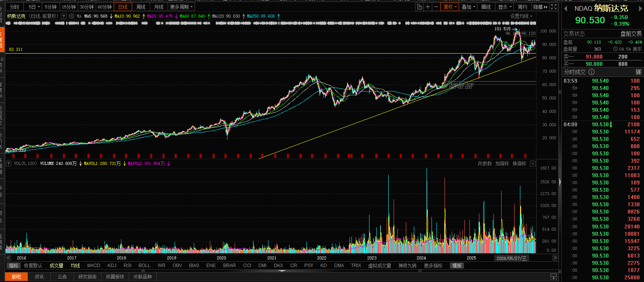The image size is (644, 282).
Task: Select the BOLL indicator
Action: tap(144, 266)
